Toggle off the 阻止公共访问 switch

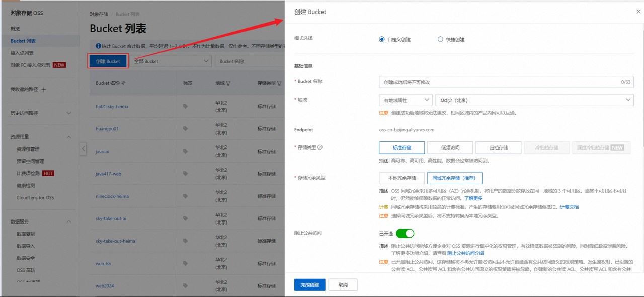(x=405, y=233)
